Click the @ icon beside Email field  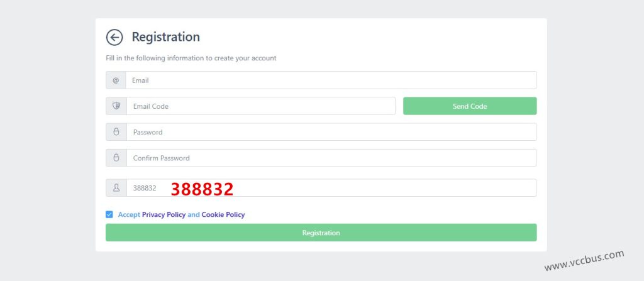116,80
